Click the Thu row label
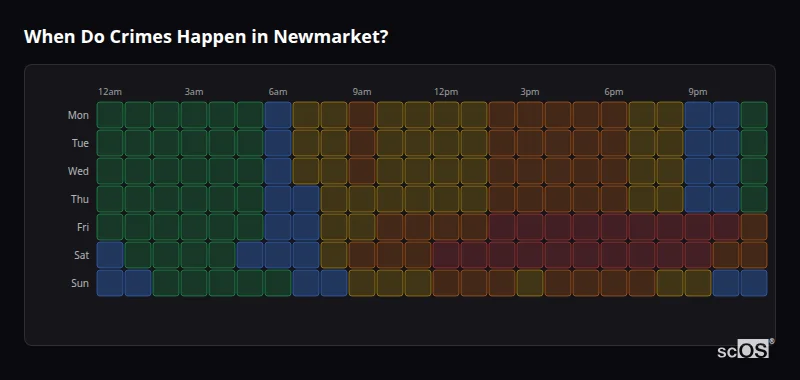The image size is (800, 380). click(80, 199)
